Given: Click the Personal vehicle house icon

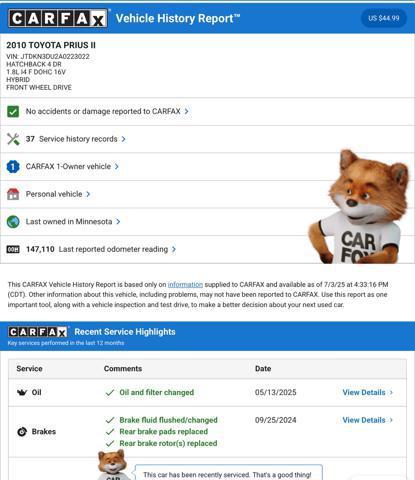Looking at the screenshot, I should click(13, 194).
